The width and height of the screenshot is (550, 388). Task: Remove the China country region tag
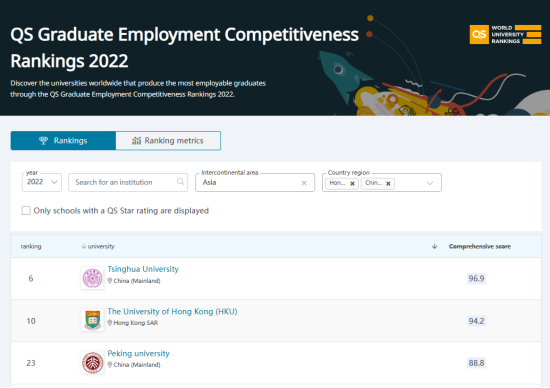[x=388, y=183]
